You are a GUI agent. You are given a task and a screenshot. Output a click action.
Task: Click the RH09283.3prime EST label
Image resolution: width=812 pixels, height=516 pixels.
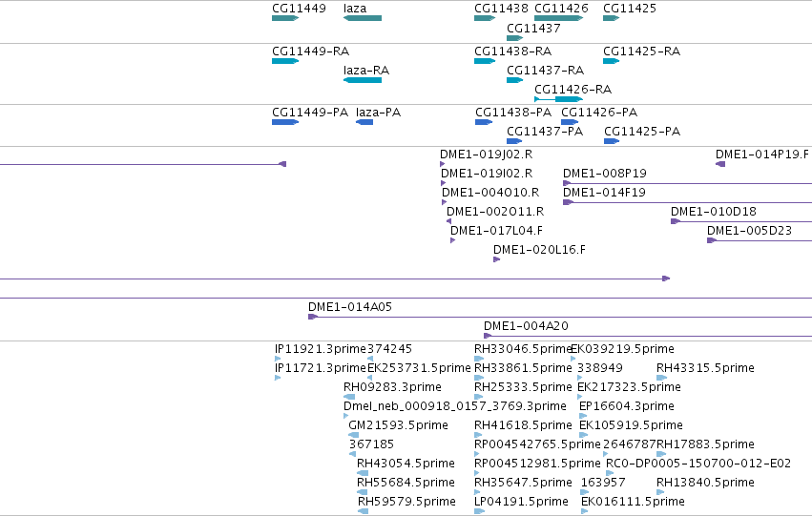(392, 387)
